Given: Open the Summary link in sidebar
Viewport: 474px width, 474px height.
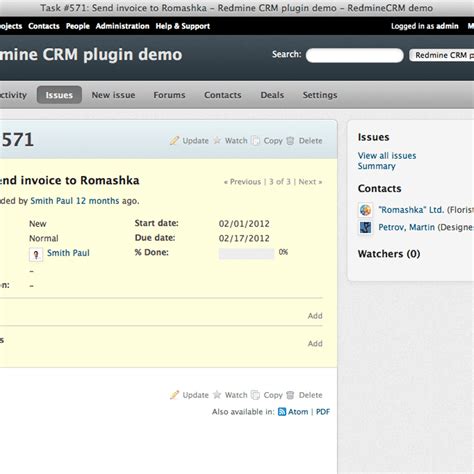Looking at the screenshot, I should (x=376, y=166).
